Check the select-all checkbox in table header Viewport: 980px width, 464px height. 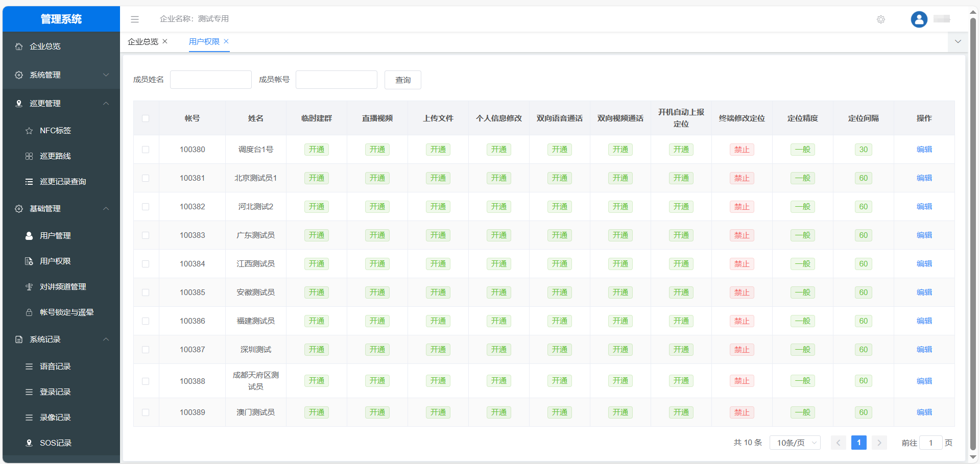[x=146, y=118]
